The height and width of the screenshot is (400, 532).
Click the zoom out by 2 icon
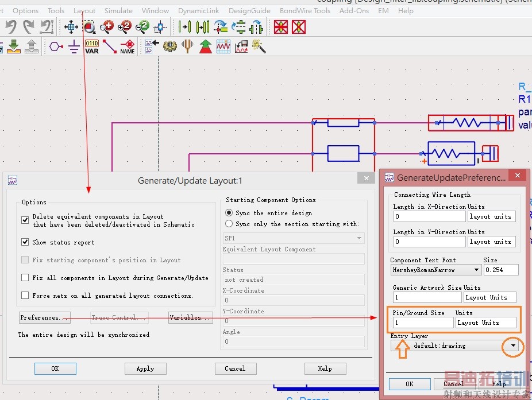coord(142,27)
